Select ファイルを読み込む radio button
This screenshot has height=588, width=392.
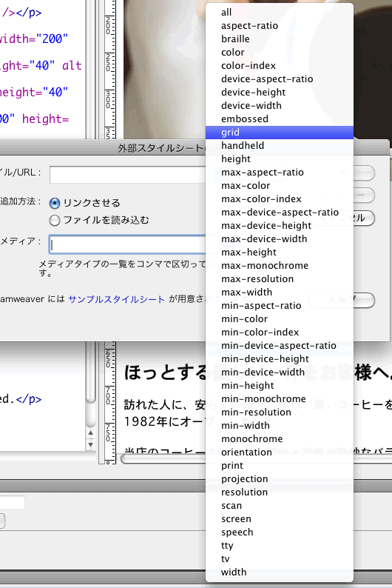click(x=55, y=220)
